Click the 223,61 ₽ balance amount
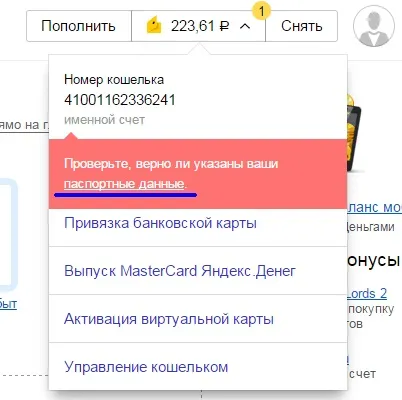Viewport: 402px width, 400px height. click(x=200, y=26)
